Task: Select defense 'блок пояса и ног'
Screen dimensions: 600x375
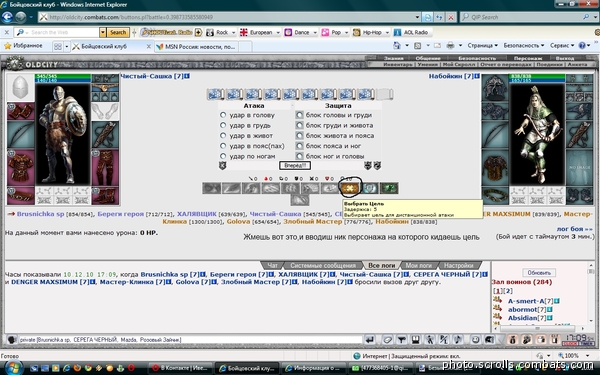Action: tap(300, 146)
